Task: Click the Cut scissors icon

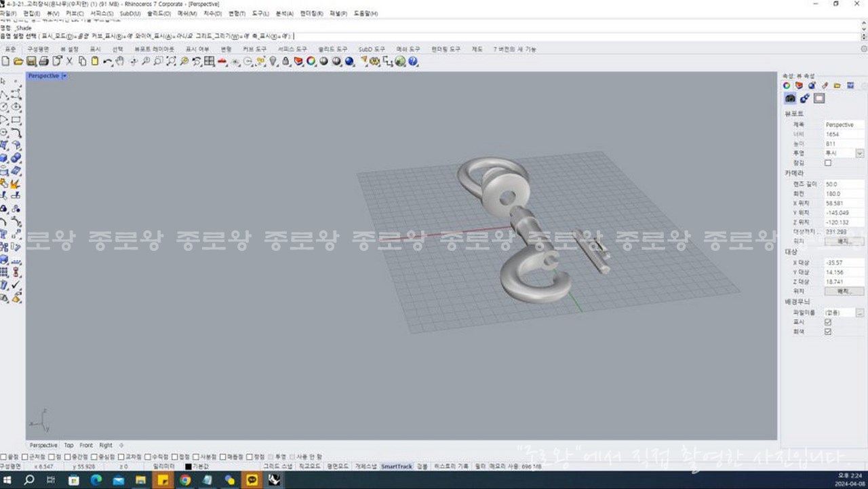Action: (x=69, y=61)
